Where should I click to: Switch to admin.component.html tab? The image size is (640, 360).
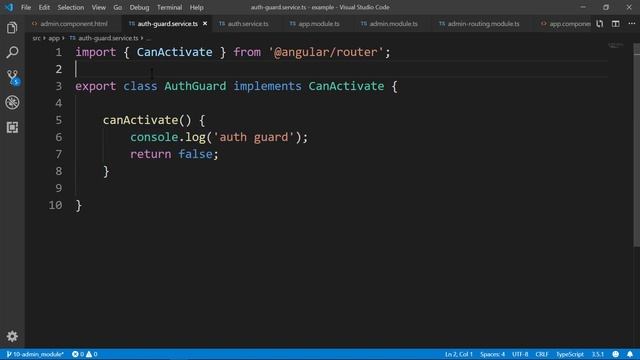[x=73, y=24]
